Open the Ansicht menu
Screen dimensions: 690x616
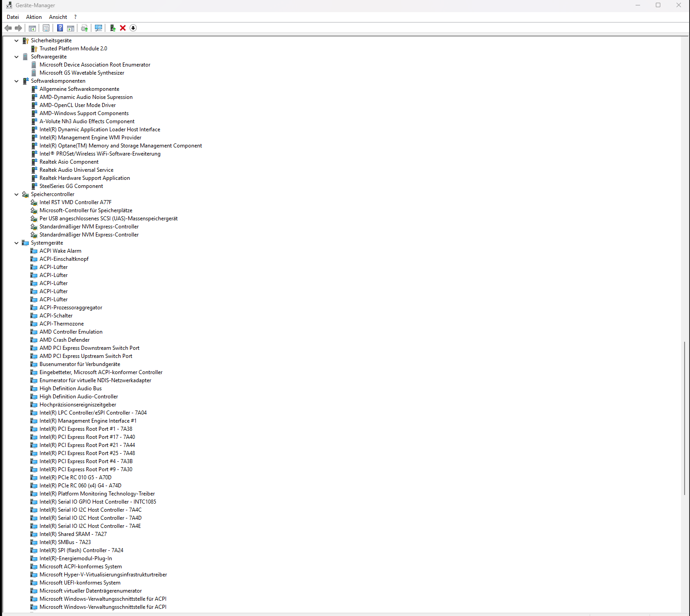point(58,17)
